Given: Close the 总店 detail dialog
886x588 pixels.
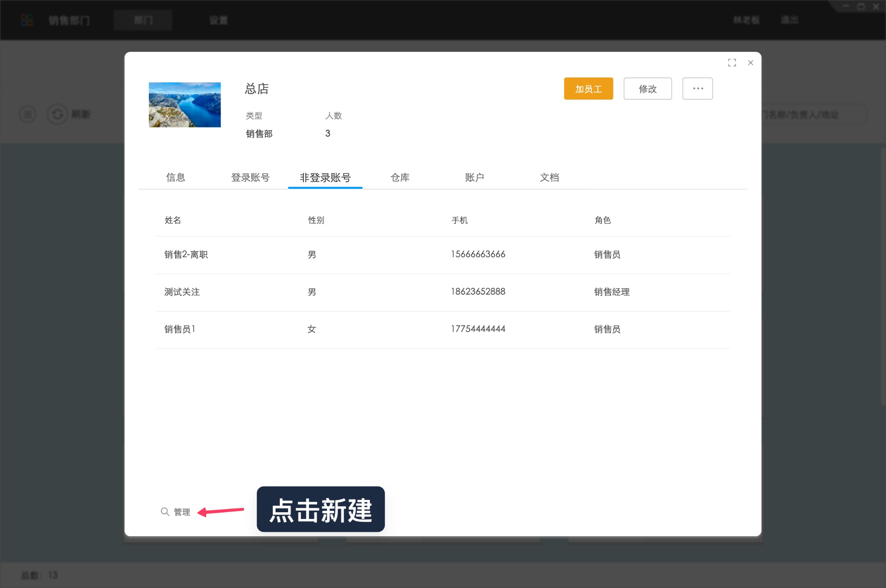Looking at the screenshot, I should coord(750,63).
